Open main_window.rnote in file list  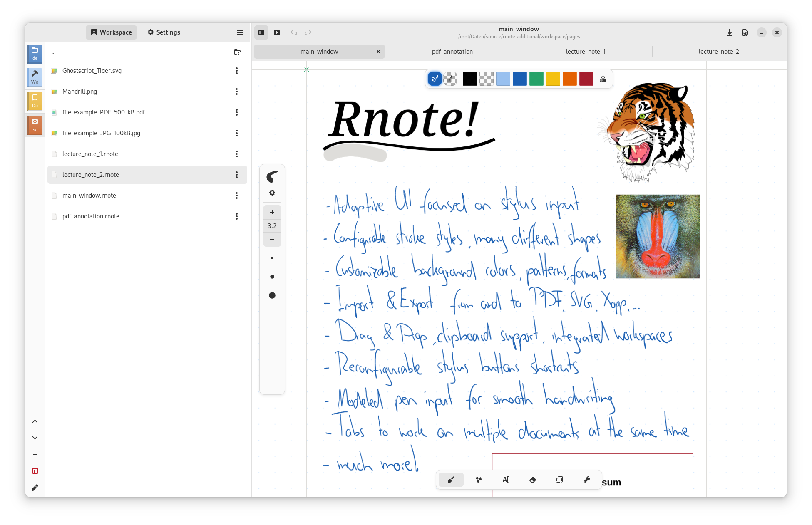tap(89, 196)
